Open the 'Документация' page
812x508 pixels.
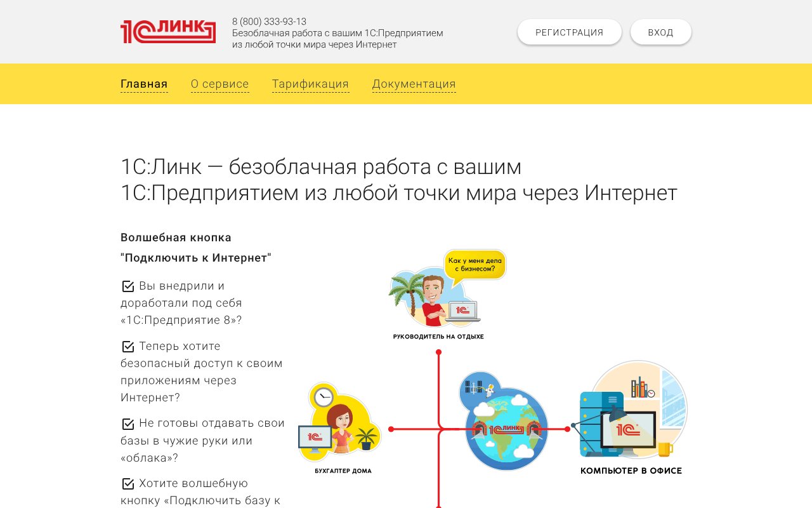tap(414, 84)
